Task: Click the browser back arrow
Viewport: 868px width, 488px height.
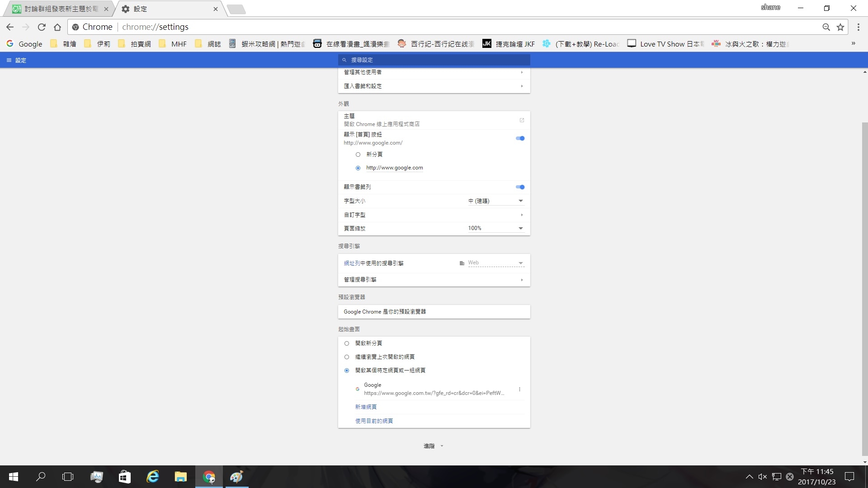Action: coord(10,27)
